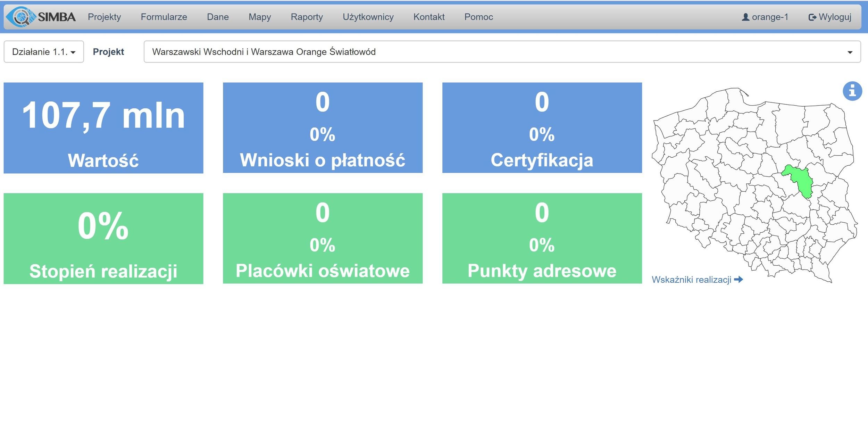Click the Punkty adresowe green tile

pyautogui.click(x=542, y=238)
